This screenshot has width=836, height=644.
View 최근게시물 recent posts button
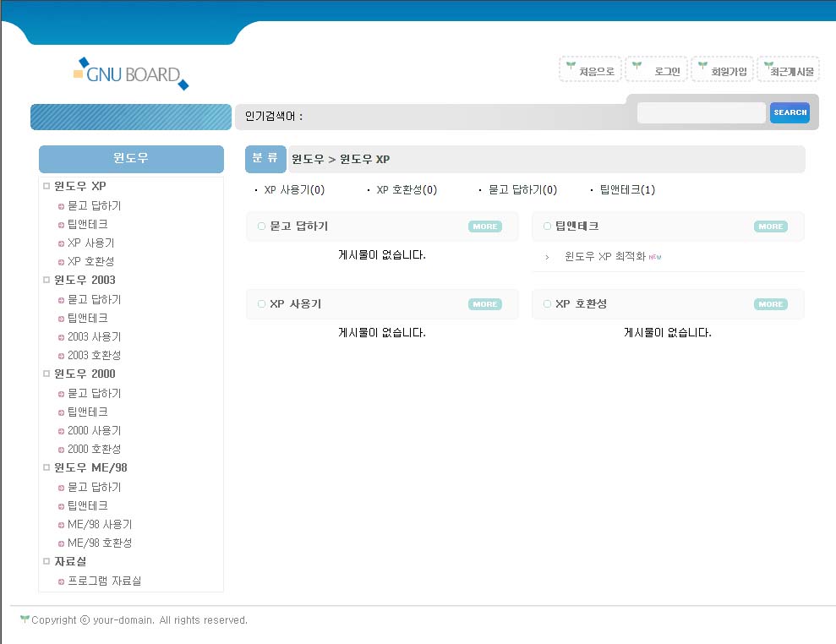tap(789, 71)
